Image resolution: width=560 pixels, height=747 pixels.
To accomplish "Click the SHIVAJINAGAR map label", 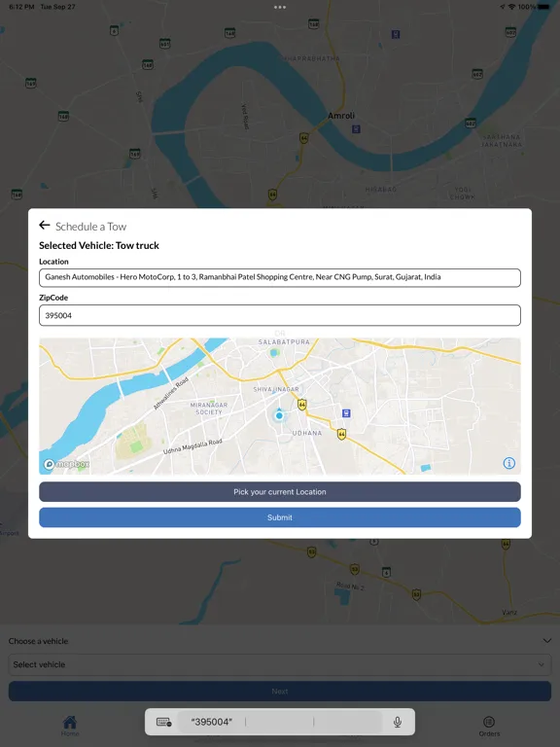I will [276, 389].
